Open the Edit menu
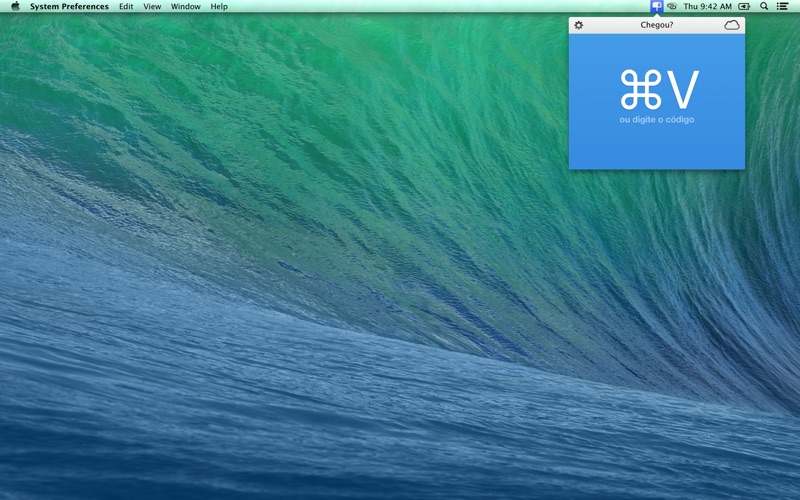This screenshot has width=800, height=500. pos(126,7)
